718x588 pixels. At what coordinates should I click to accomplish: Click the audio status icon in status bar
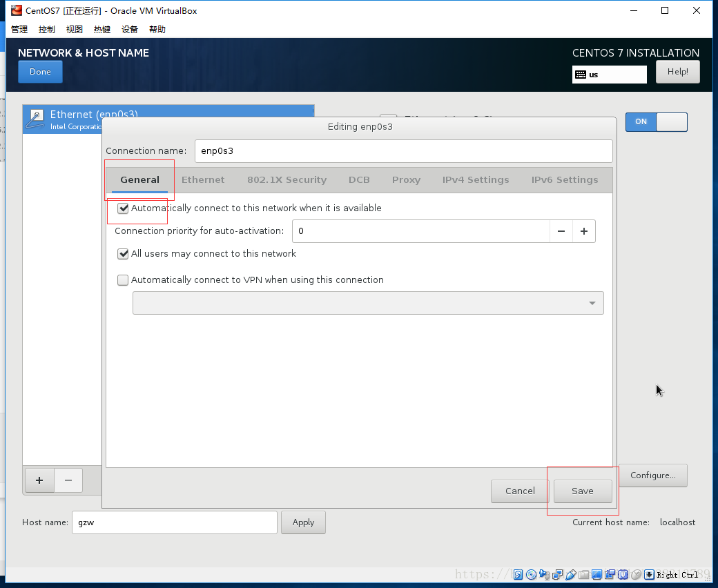(545, 575)
